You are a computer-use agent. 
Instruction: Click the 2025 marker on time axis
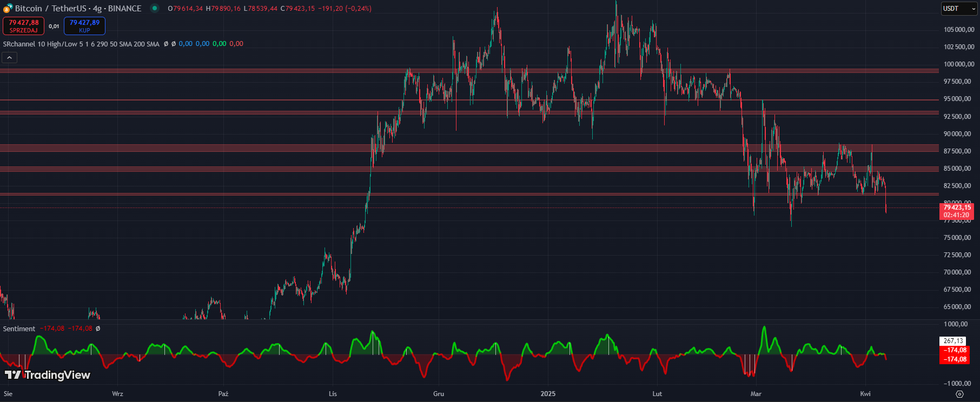[x=548, y=394]
